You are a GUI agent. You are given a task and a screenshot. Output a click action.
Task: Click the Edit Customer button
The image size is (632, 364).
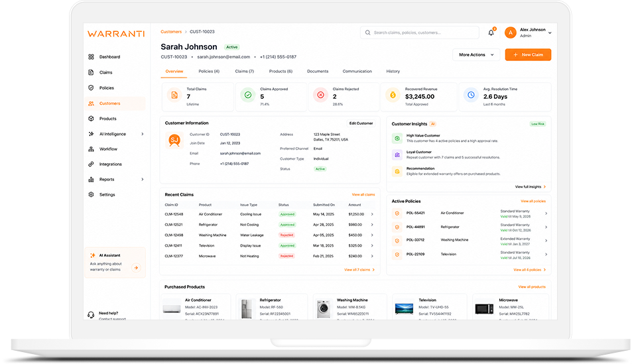point(361,123)
